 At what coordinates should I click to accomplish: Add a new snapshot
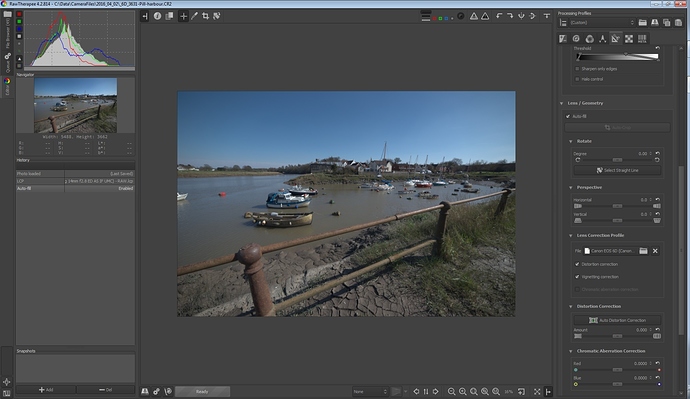46,390
